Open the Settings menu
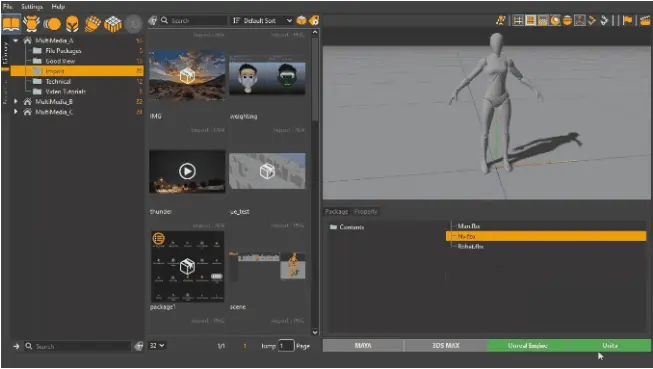Viewport: 653px width, 369px height. (32, 7)
